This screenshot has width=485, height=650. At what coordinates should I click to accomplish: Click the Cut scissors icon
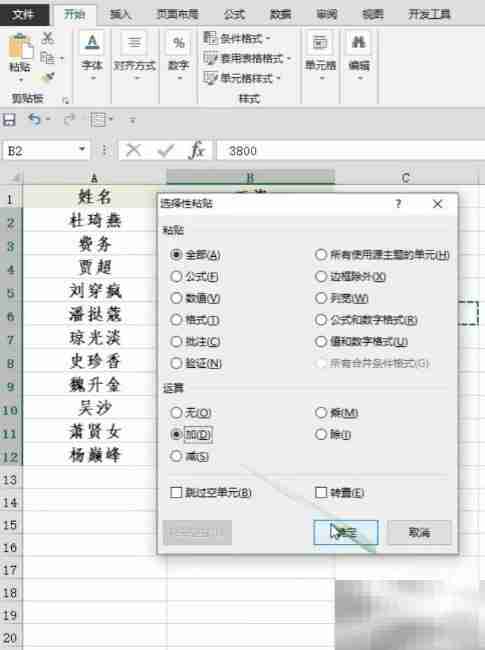[x=48, y=39]
